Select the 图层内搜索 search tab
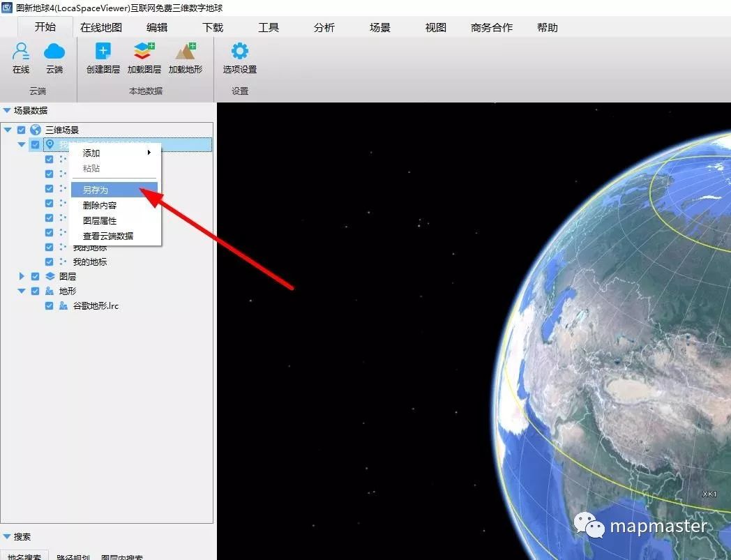Image resolution: width=731 pixels, height=560 pixels. tap(122, 557)
